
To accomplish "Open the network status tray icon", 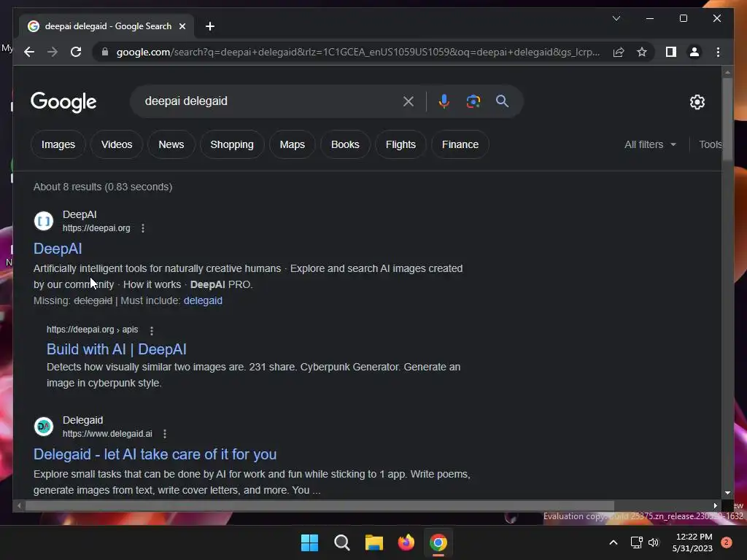I will 636,542.
